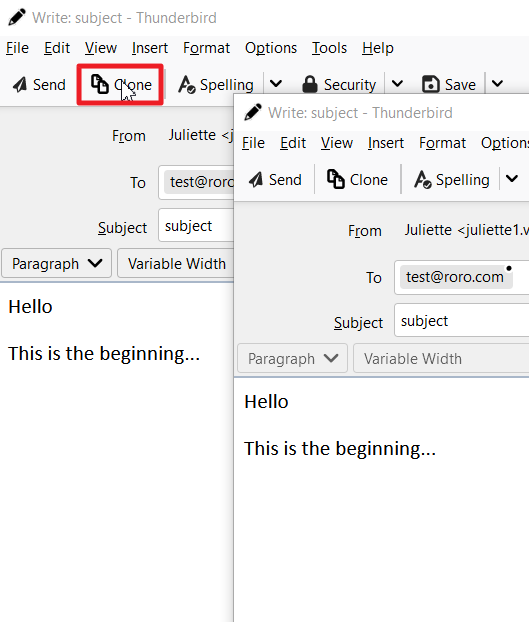Open Variable Width font dropdown in front window
Viewport: 529px width, 622px height.
point(441,358)
